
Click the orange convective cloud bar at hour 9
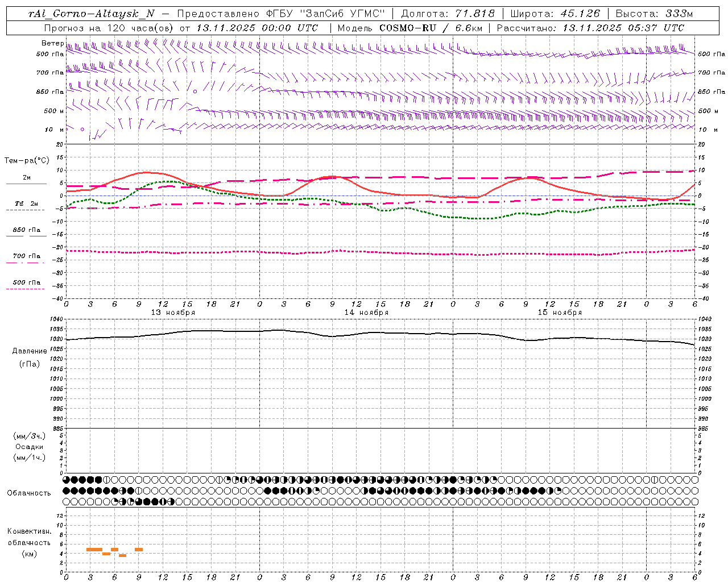[139, 550]
